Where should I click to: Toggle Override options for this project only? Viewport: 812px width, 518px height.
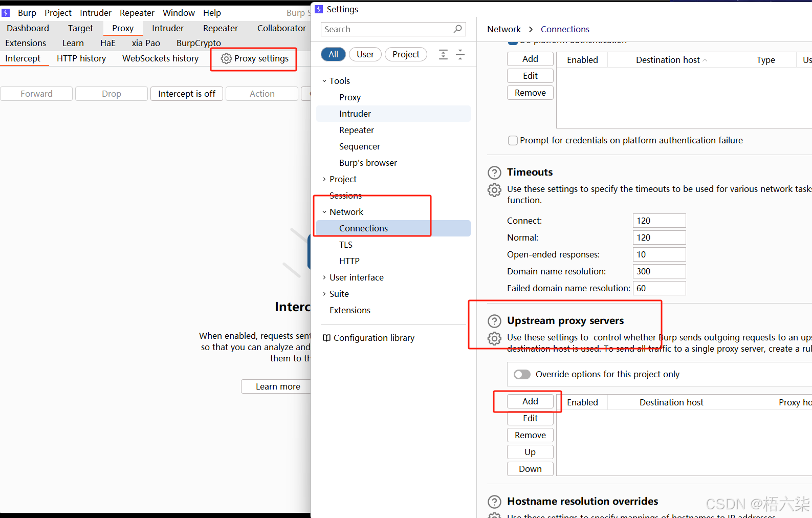pyautogui.click(x=522, y=374)
